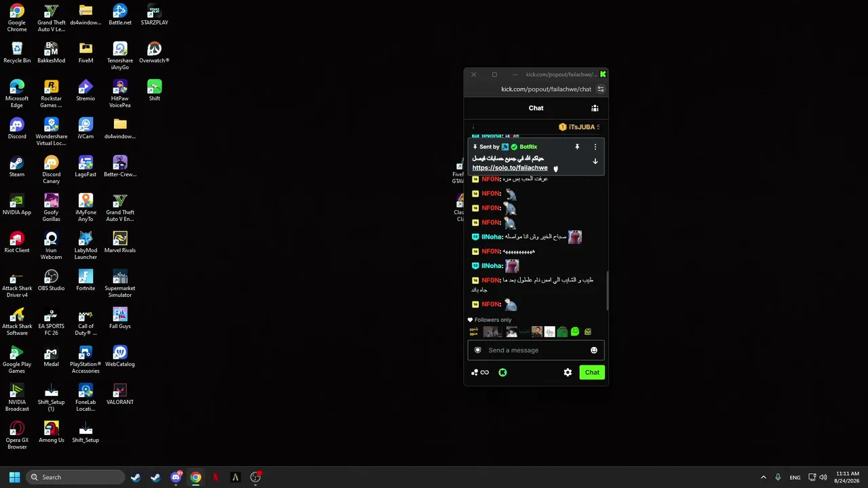Open Recycle Bin on desktop
Screen dimensions: 868x488
coord(17,53)
